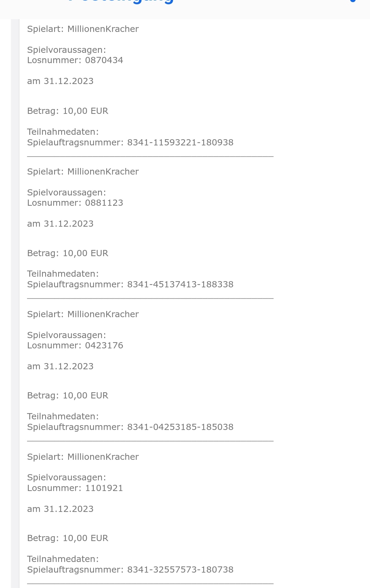Viewport: 370px width, 588px height.
Task: Tap the blue icon in the top-right corner
Action: 353,1
